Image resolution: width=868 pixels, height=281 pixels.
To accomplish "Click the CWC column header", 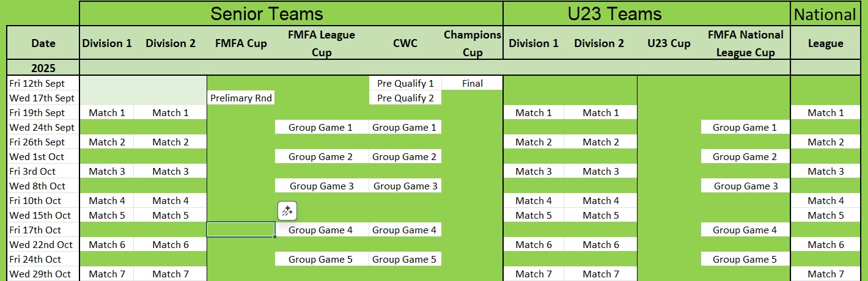I will (405, 43).
